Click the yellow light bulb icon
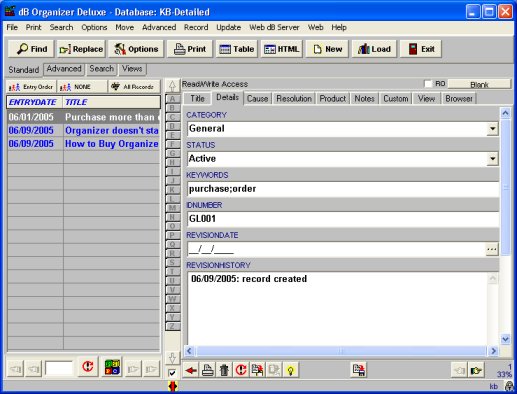The width and height of the screenshot is (517, 394). (x=291, y=370)
